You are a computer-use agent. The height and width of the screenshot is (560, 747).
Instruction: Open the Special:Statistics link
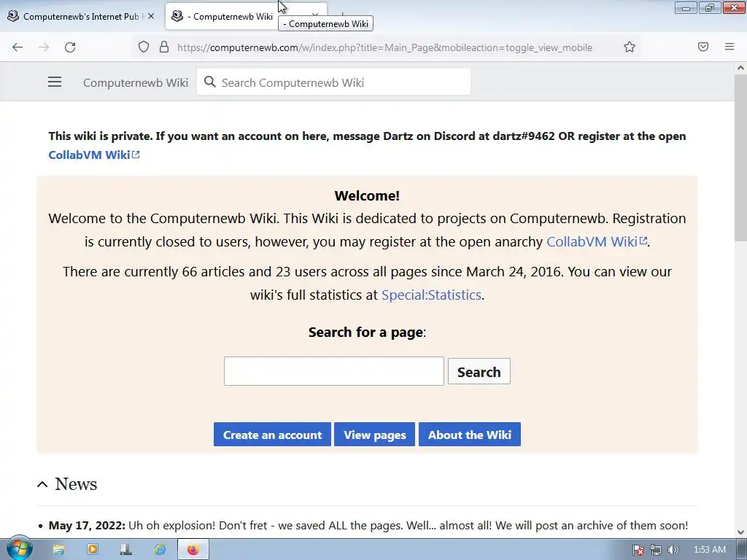[x=431, y=295]
